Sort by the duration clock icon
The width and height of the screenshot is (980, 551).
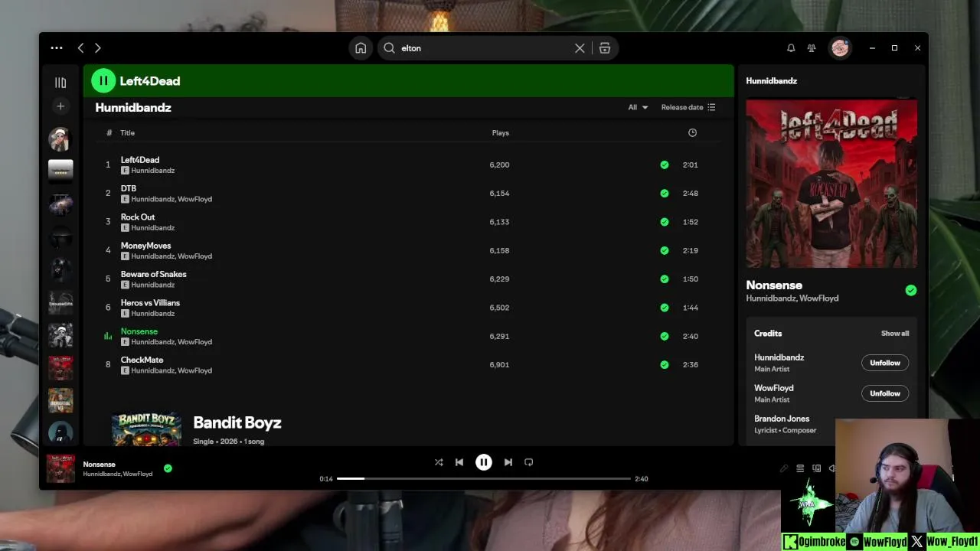point(692,132)
